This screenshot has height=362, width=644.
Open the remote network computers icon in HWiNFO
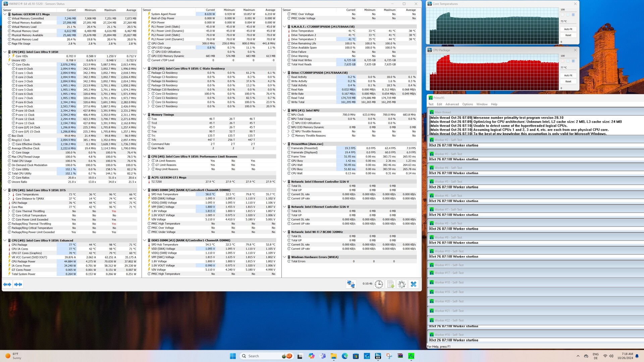point(351,284)
